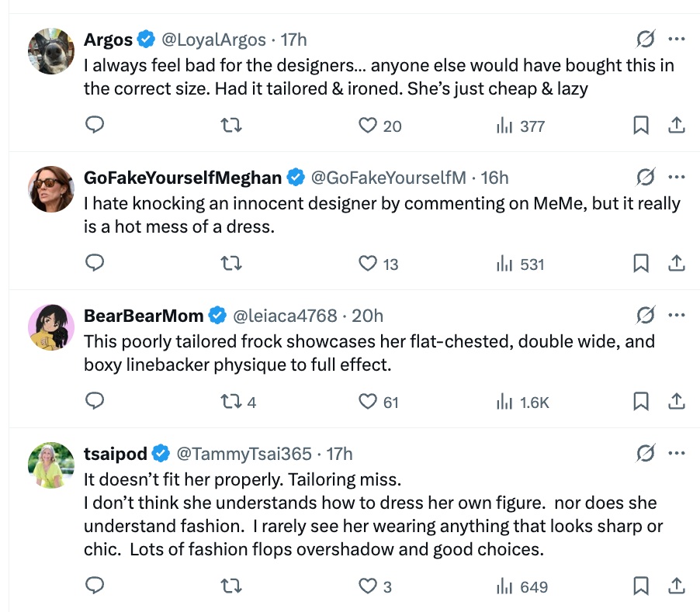View analytics for tweet with 1.6K views
Viewport: 700px width, 612px height.
505,402
